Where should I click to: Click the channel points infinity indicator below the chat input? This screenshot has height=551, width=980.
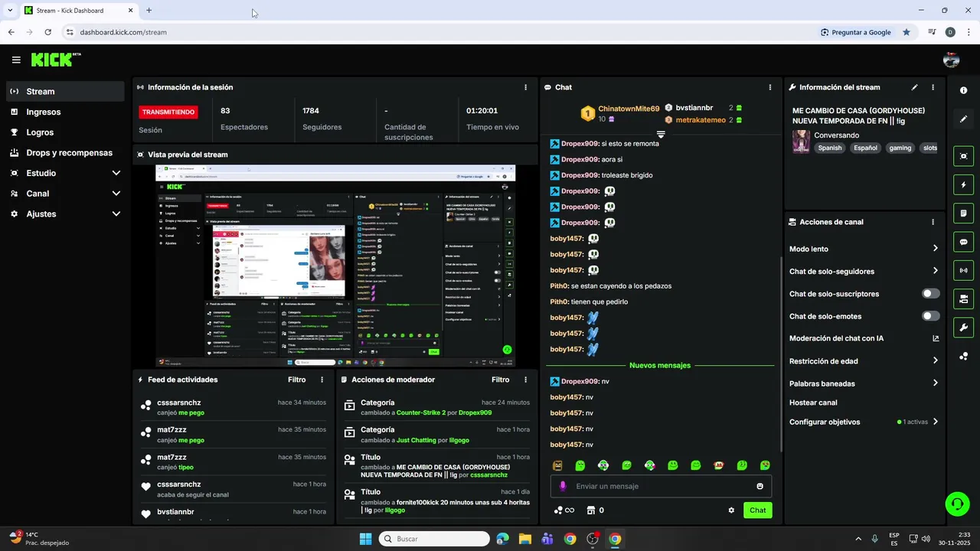[x=564, y=510]
